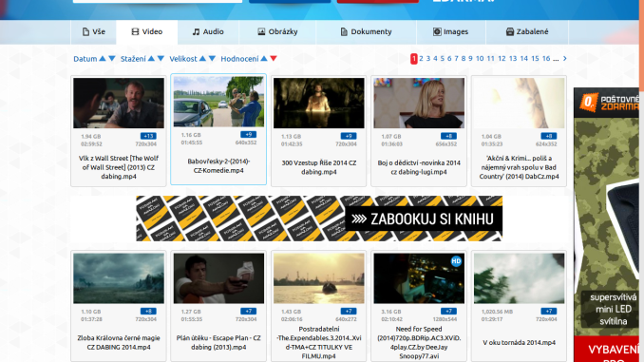Screen dimensions: 644x362
Task: Click title Vlk z Wall Street link
Action: (x=119, y=167)
